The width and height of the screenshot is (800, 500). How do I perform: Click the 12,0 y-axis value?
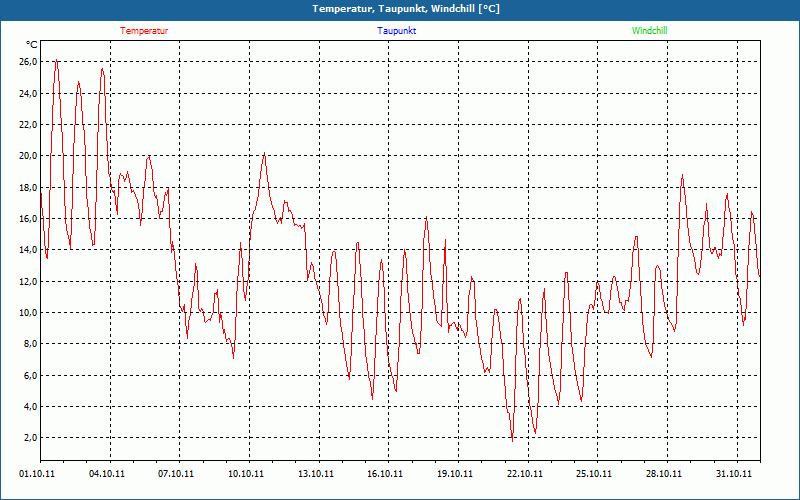pos(28,281)
